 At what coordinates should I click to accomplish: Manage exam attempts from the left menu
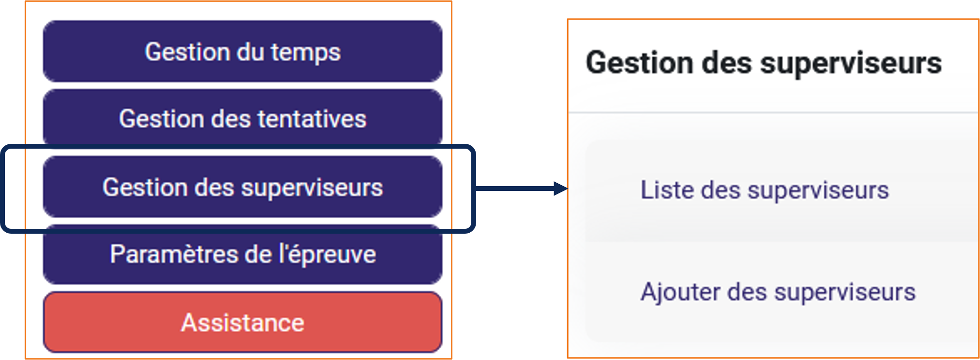(x=243, y=119)
